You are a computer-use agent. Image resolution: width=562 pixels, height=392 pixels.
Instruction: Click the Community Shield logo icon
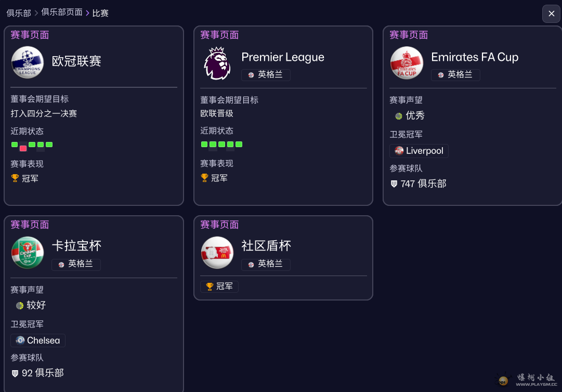[x=217, y=253]
